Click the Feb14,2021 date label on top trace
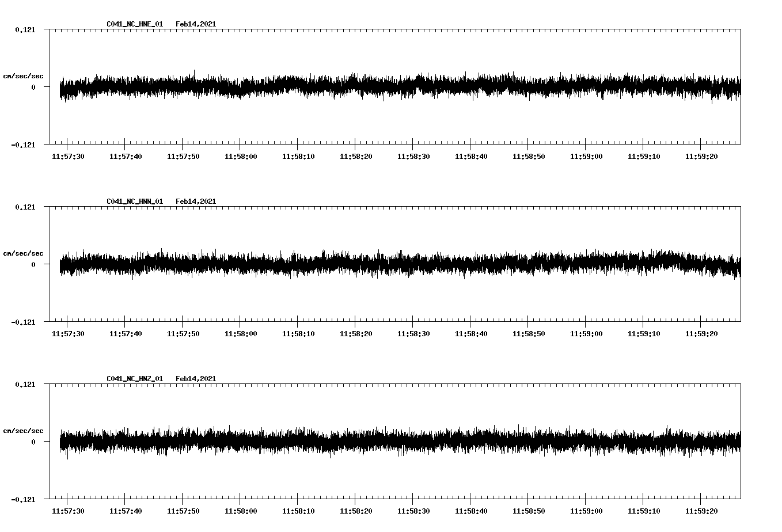 [196, 24]
